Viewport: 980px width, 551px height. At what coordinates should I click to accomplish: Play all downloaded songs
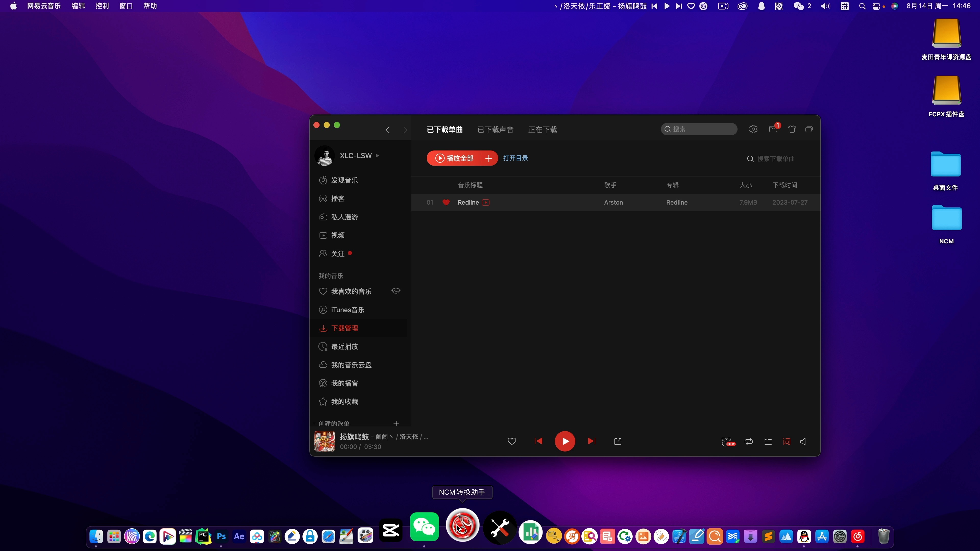[x=454, y=158]
